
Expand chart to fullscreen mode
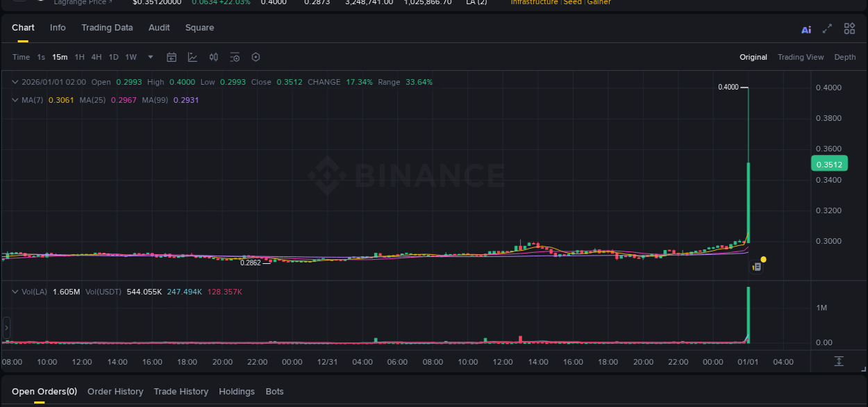coord(827,28)
